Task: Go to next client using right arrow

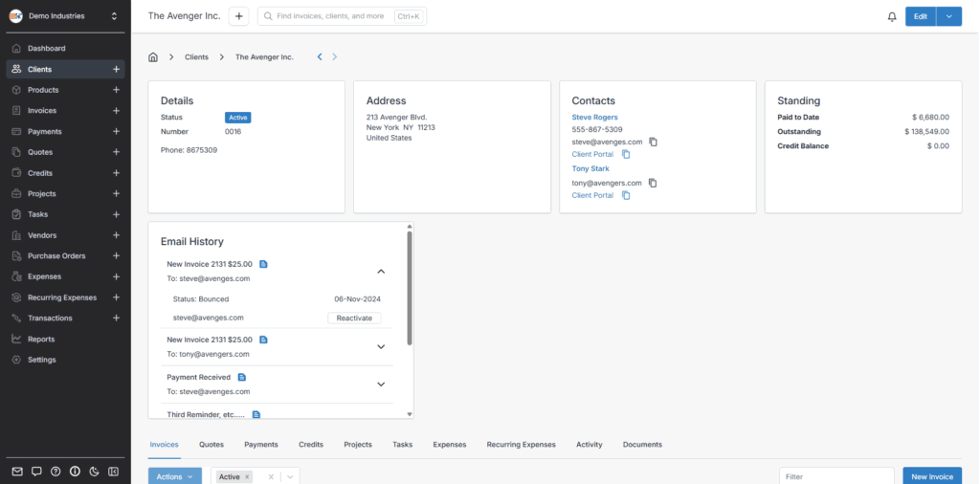Action: coord(334,57)
